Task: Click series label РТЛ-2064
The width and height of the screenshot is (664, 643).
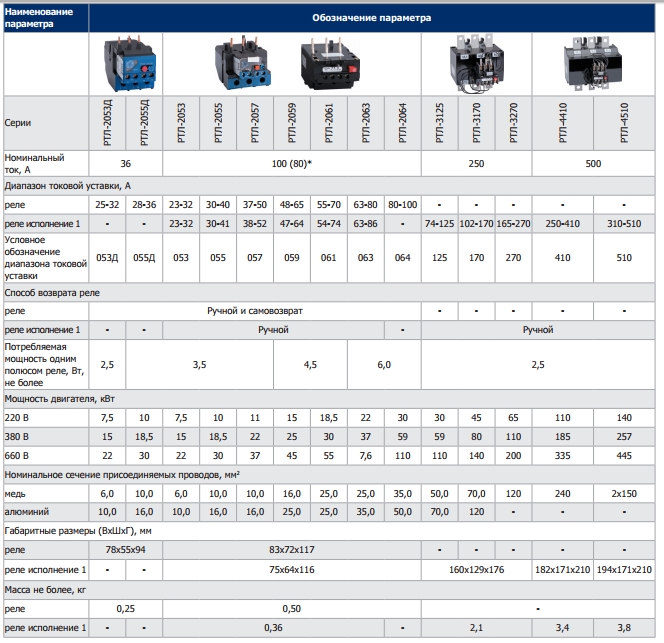Action: click(x=403, y=123)
